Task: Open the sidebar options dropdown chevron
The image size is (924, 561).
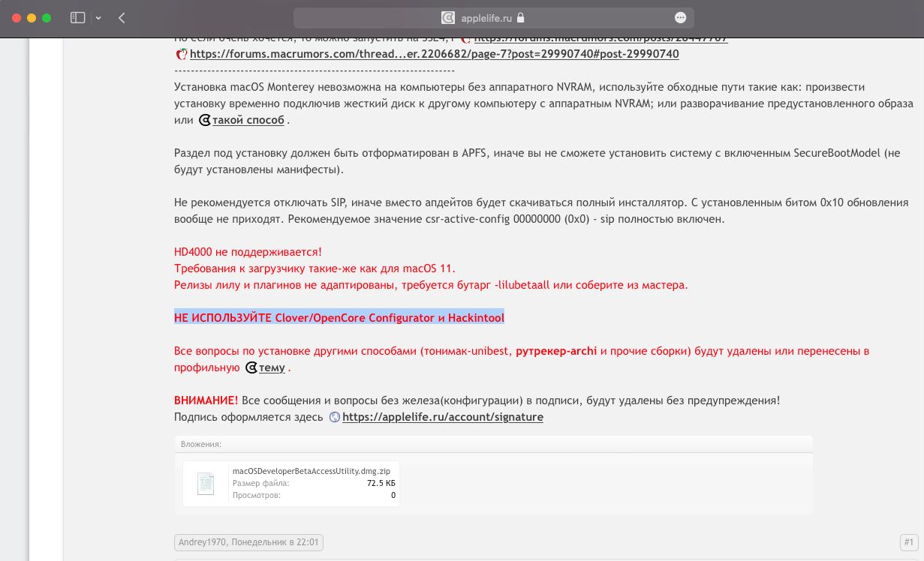Action: (x=98, y=18)
